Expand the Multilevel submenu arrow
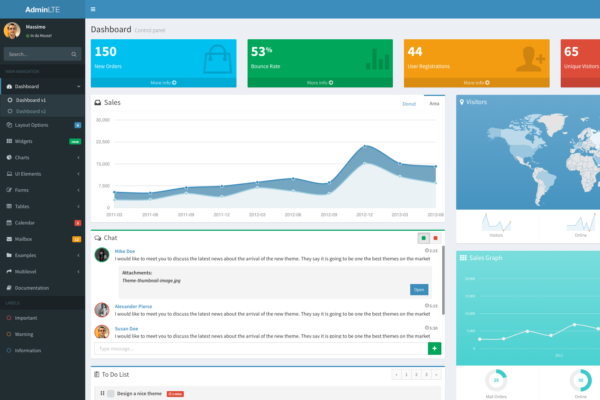Image resolution: width=600 pixels, height=400 pixels. pos(78,271)
